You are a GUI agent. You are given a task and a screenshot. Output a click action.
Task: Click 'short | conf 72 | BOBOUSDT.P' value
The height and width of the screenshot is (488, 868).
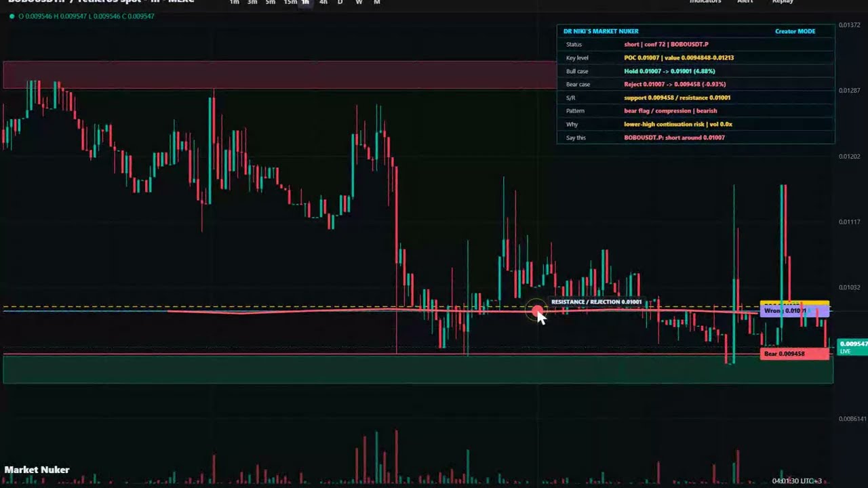[666, 44]
